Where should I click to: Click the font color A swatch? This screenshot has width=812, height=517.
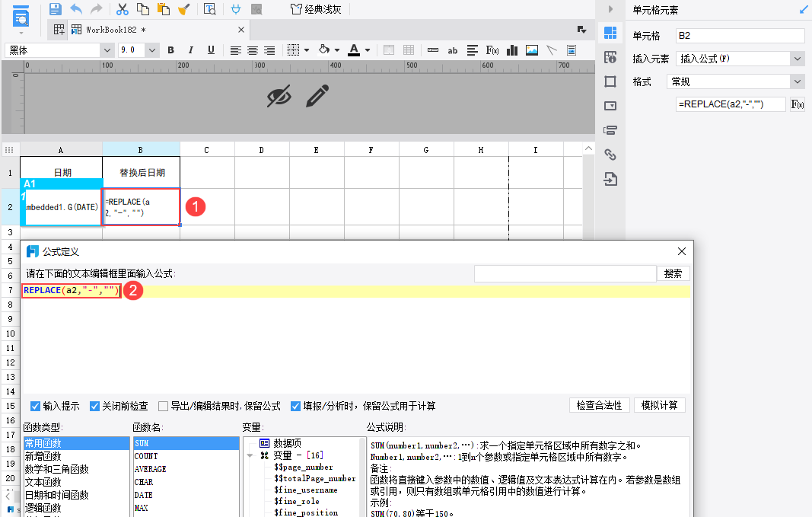(354, 49)
